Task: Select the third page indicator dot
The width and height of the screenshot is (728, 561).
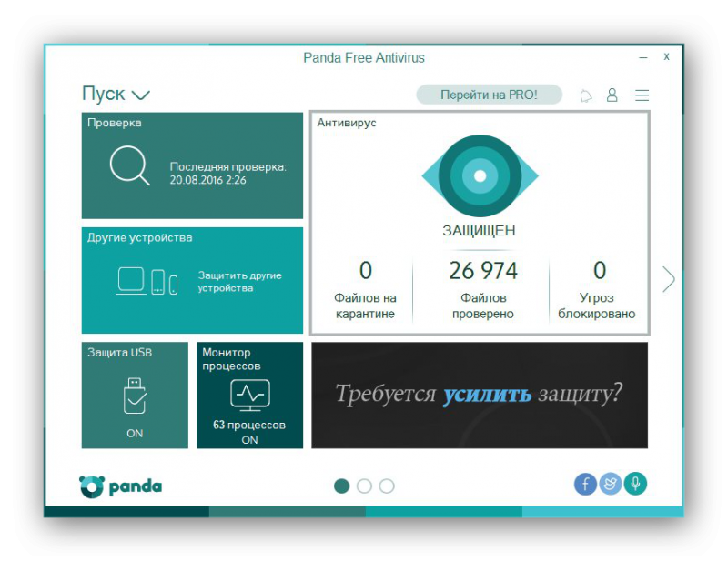Action: (387, 486)
